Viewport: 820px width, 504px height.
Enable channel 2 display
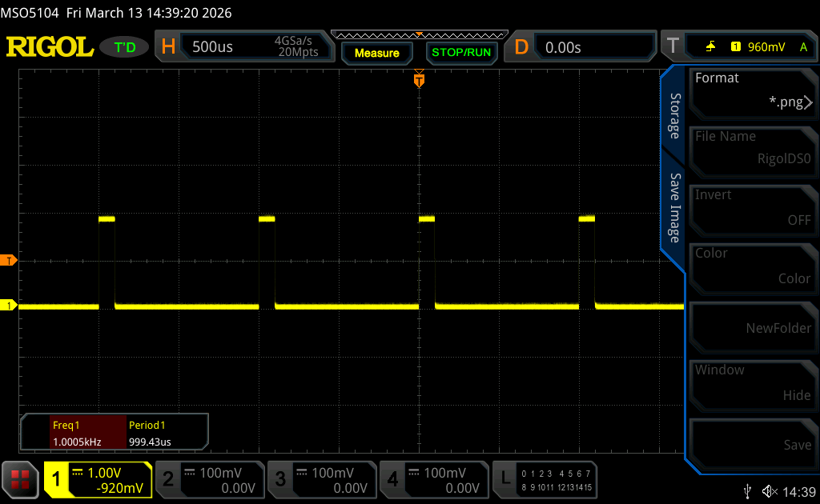coord(209,479)
